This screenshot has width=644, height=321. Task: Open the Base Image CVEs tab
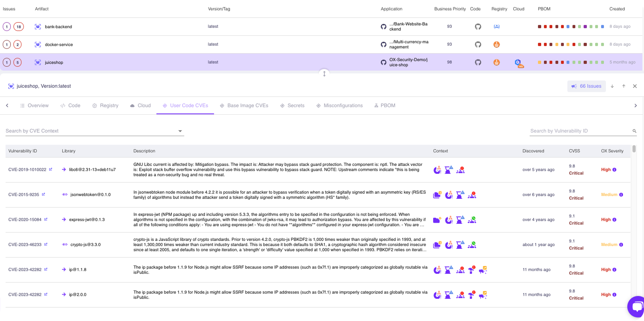pos(244,106)
